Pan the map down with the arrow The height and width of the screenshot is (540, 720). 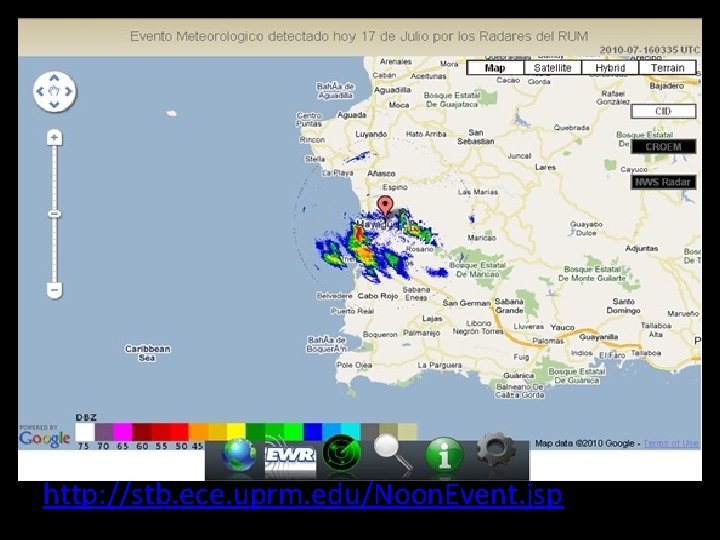(54, 105)
